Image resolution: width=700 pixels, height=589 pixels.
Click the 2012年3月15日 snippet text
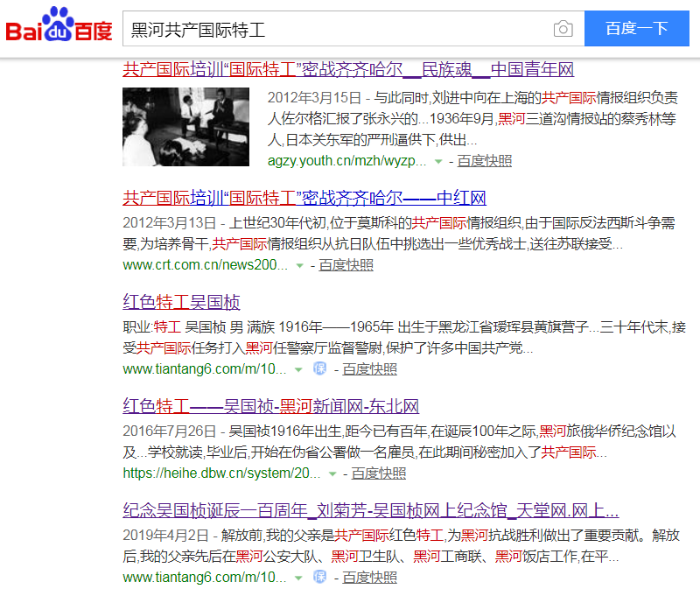(472, 119)
